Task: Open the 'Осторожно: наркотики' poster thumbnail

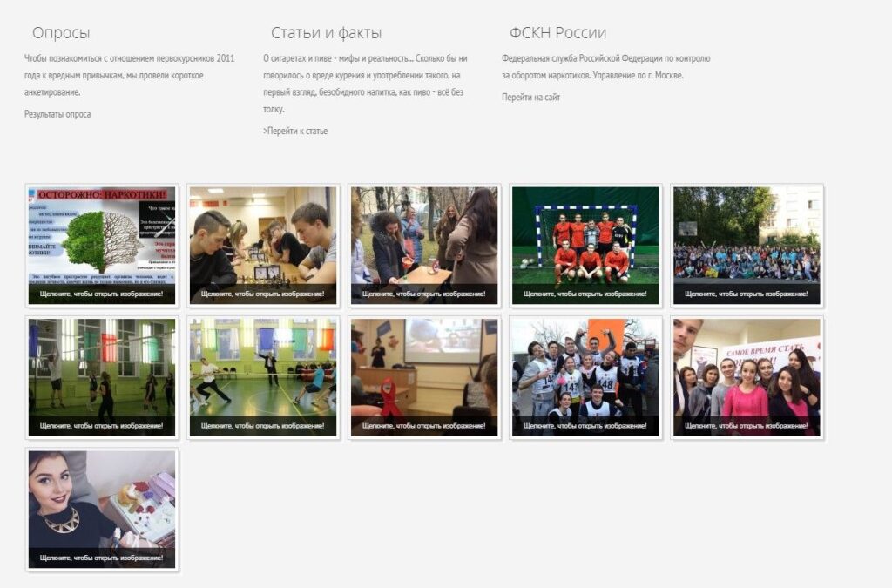Action: 102,245
